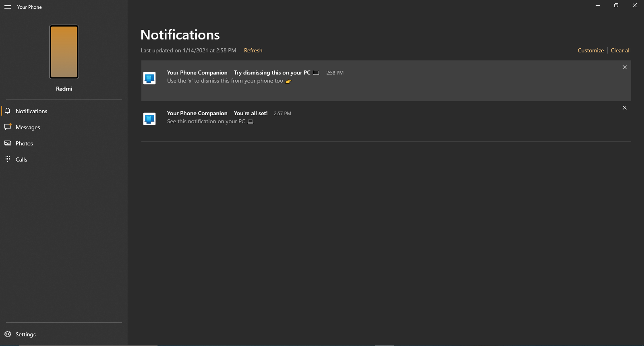Click the 'Last updated on 1/14/2021' text
The image size is (644, 346).
[x=188, y=50]
